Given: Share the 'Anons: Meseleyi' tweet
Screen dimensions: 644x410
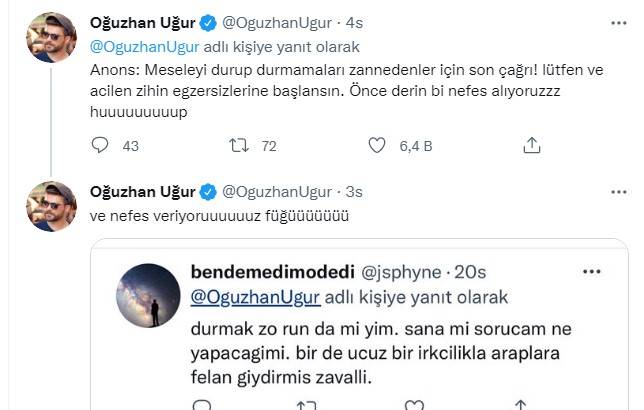Looking at the screenshot, I should pyautogui.click(x=532, y=146).
